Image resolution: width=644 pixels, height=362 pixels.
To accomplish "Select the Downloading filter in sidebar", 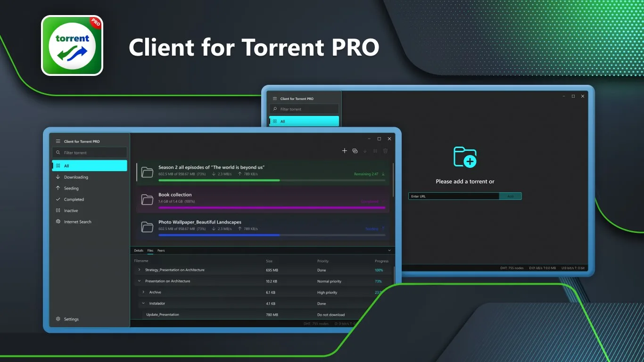I will pos(90,177).
